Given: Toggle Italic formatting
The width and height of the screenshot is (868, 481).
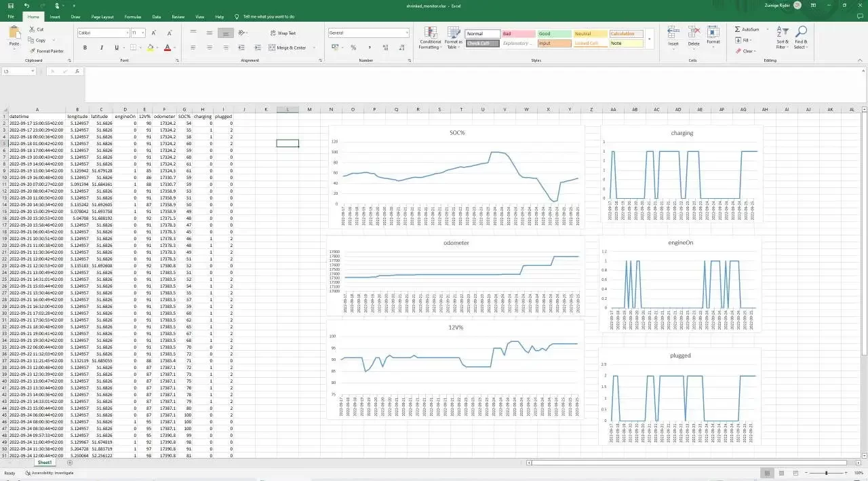Looking at the screenshot, I should 100,47.
